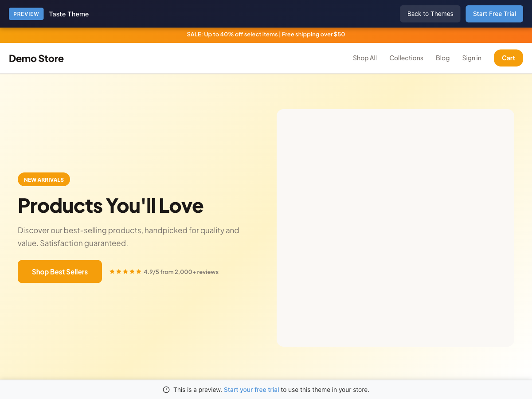Select the hero image placeholder
The width and height of the screenshot is (532, 399).
pyautogui.click(x=395, y=227)
